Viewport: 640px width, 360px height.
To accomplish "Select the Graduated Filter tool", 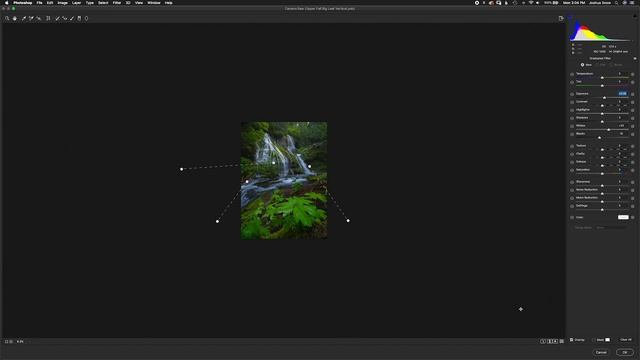I will [x=79, y=18].
